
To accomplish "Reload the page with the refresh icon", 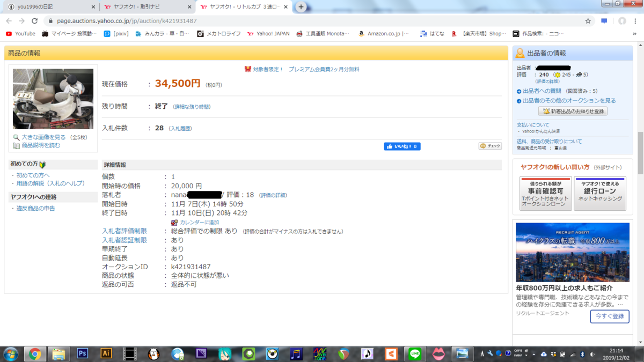I will [x=35, y=21].
